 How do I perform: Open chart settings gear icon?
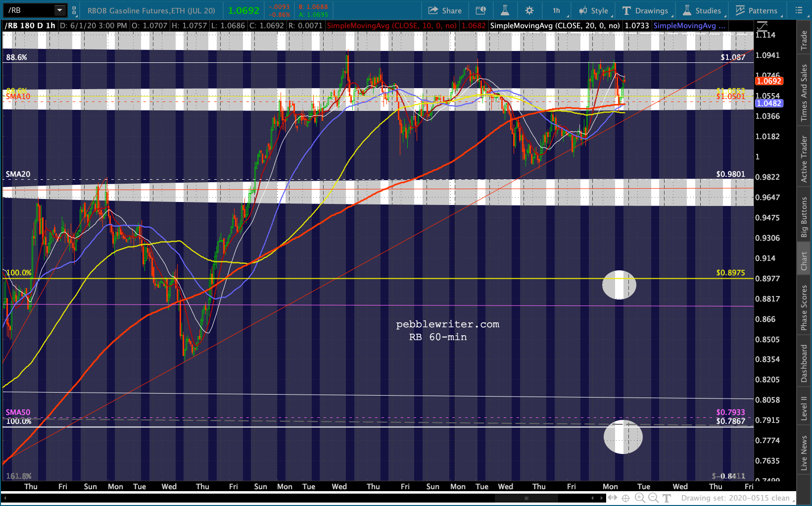(x=529, y=10)
